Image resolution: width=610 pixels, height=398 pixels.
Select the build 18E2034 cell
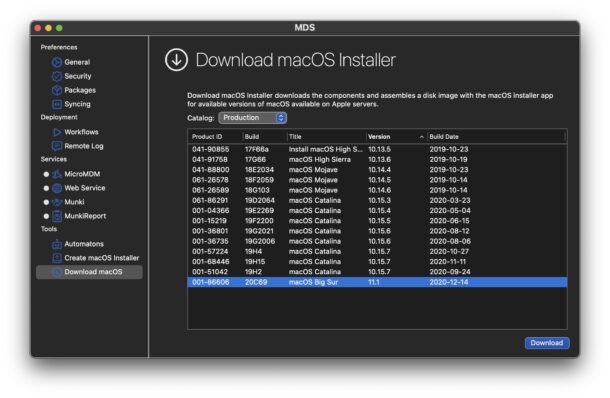pyautogui.click(x=259, y=170)
